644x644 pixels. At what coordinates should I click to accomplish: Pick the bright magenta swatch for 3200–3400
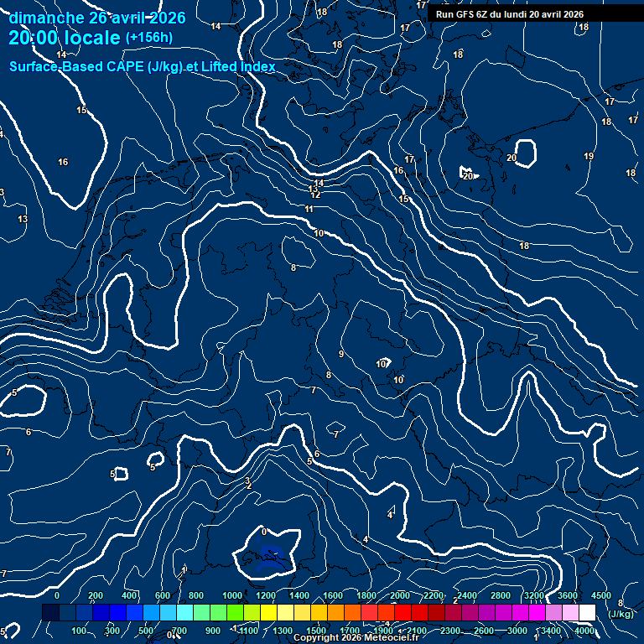pyautogui.click(x=537, y=612)
